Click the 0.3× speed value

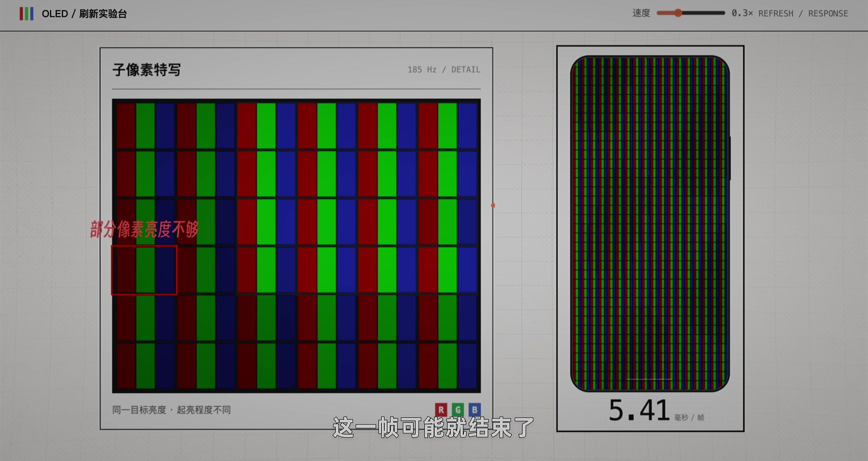(x=742, y=13)
